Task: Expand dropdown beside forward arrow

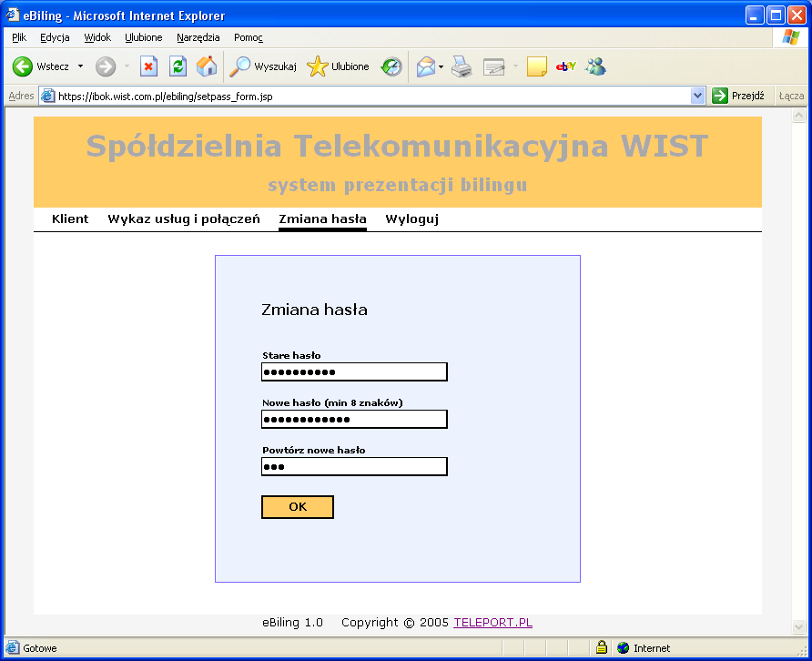Action: (x=127, y=66)
